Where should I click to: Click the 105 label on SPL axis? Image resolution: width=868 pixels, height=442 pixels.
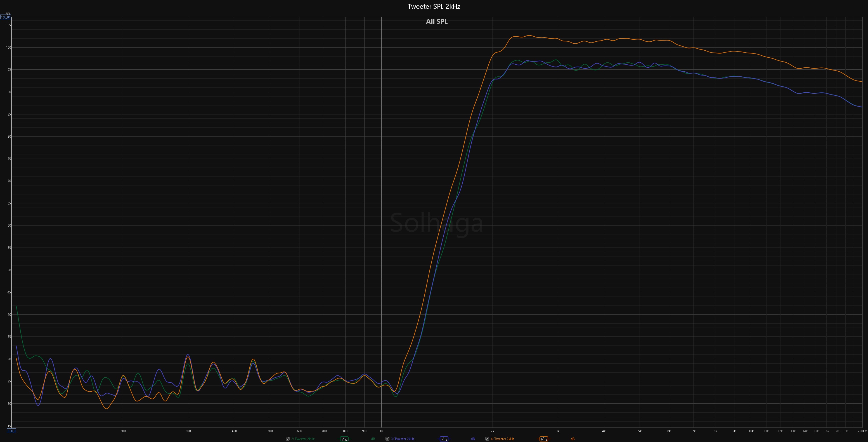click(8, 25)
